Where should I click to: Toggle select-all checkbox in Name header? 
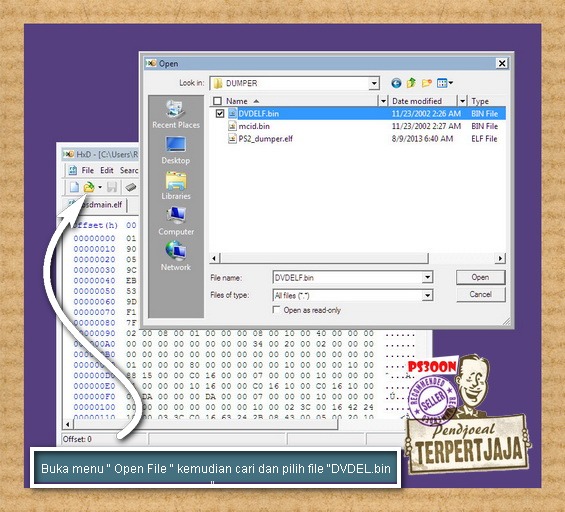217,101
